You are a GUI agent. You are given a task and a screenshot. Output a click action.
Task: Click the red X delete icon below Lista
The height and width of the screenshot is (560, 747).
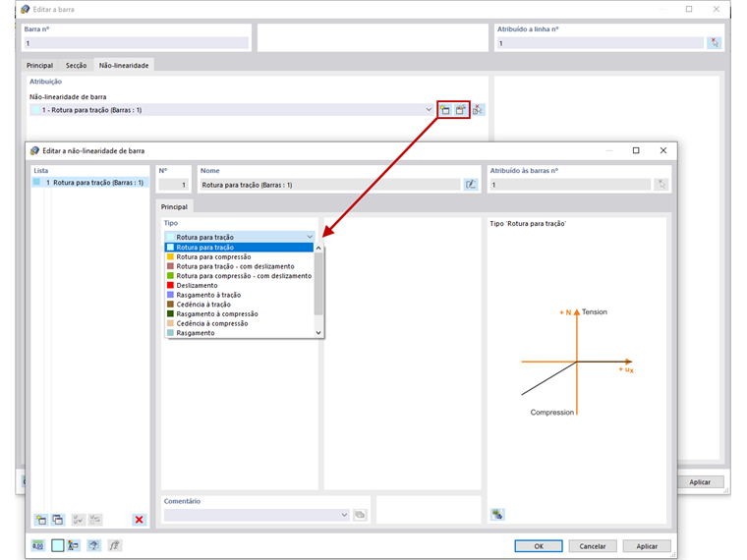coord(140,520)
